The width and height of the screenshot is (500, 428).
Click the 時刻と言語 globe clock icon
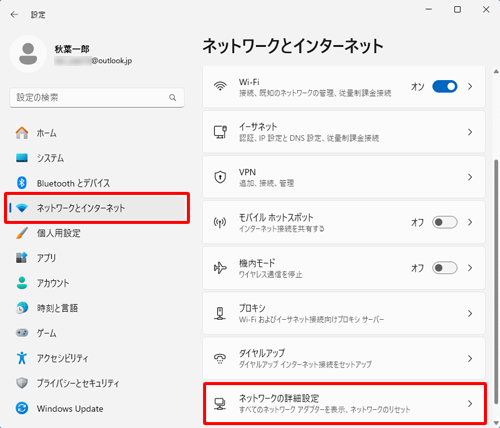click(x=22, y=308)
